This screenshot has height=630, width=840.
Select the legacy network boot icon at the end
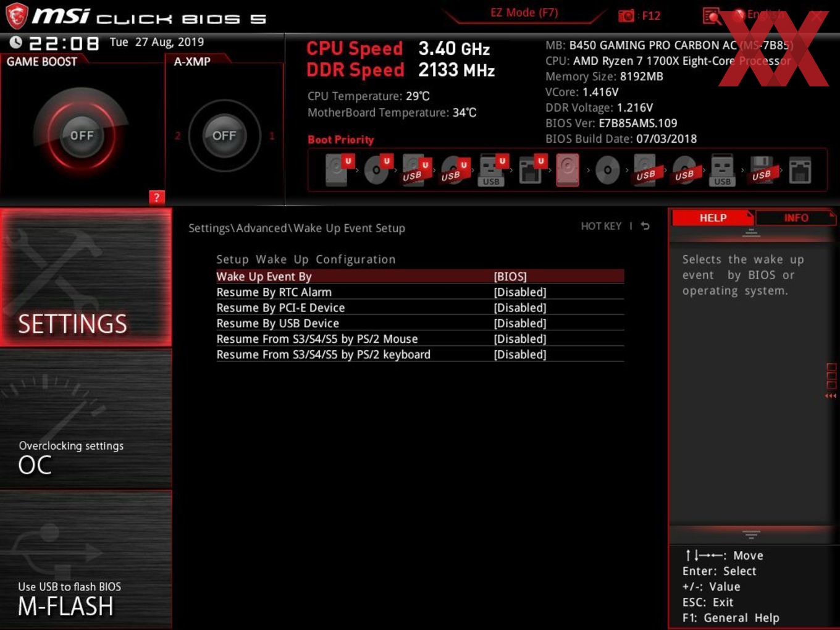click(800, 170)
